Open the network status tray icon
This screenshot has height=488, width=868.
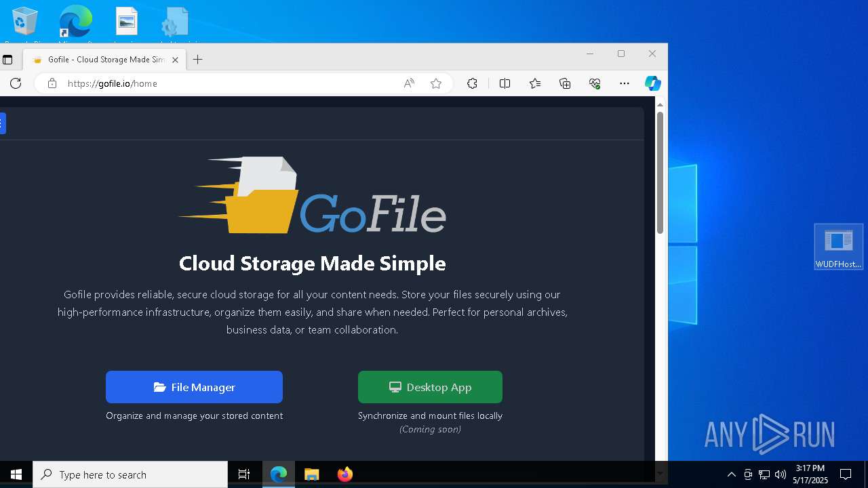(764, 474)
